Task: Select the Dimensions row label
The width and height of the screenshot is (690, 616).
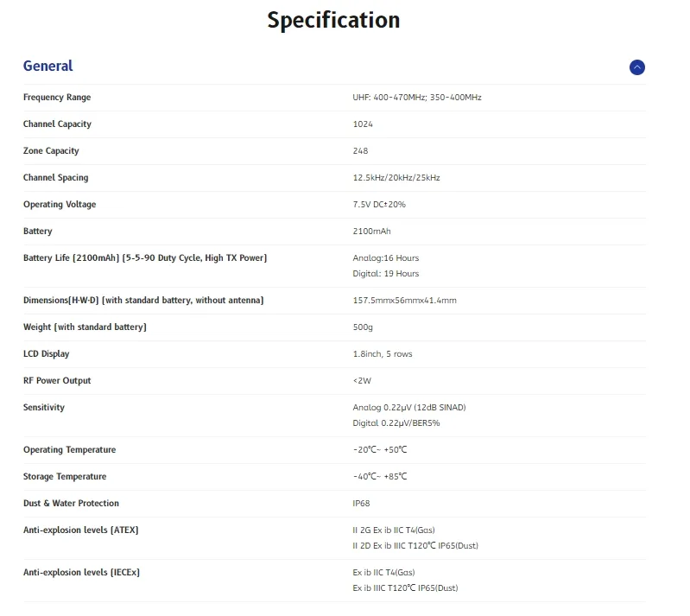Action: pos(143,301)
